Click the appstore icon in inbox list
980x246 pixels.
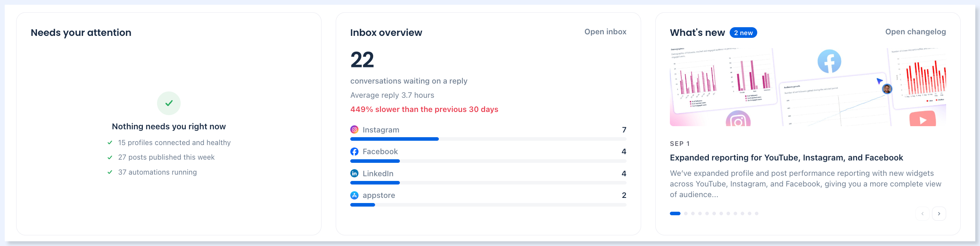tap(354, 195)
